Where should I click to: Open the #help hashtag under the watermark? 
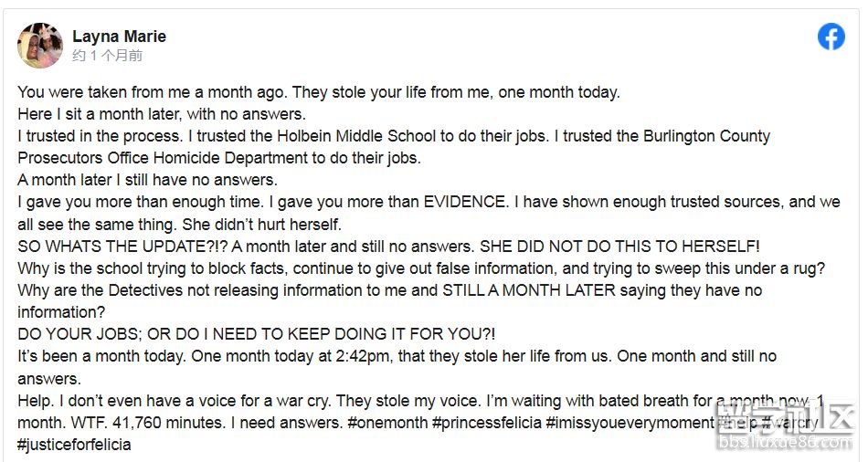pyautogui.click(x=737, y=423)
